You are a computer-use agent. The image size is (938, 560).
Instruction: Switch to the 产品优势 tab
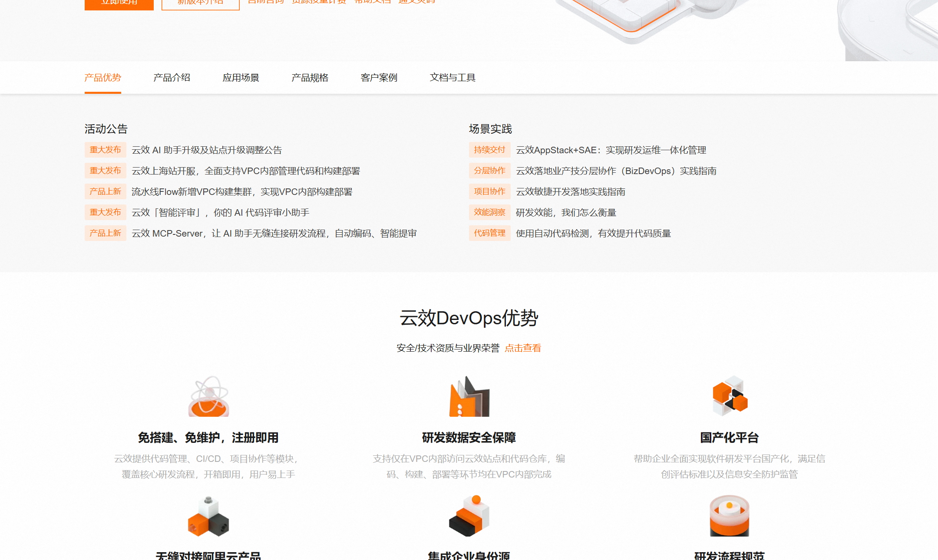click(103, 78)
